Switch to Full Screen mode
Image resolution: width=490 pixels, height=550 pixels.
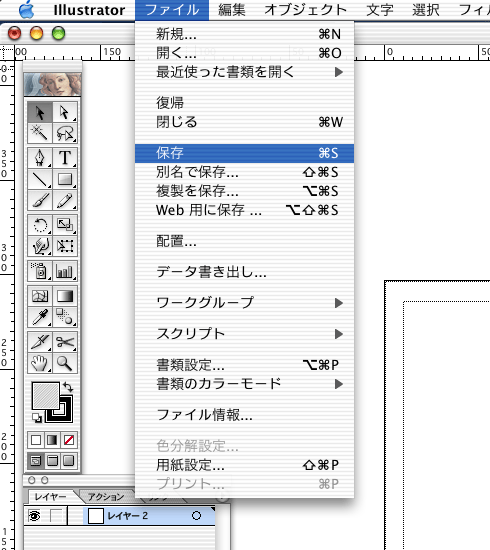(x=69, y=461)
